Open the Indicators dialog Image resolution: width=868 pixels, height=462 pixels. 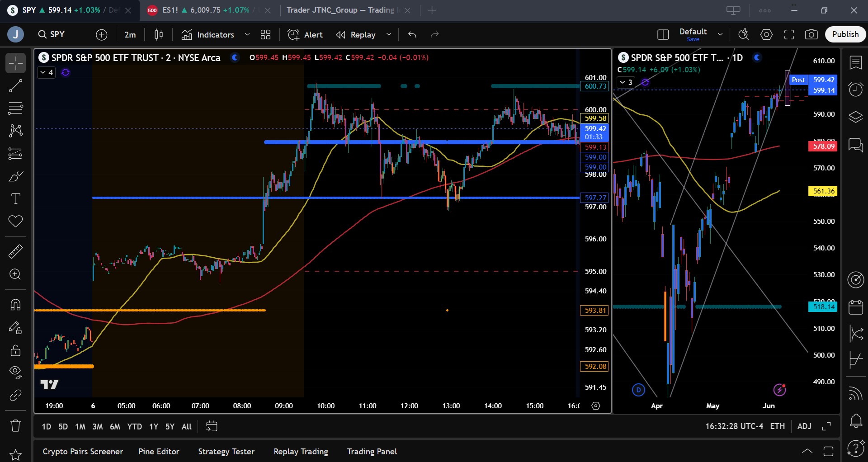tap(208, 34)
